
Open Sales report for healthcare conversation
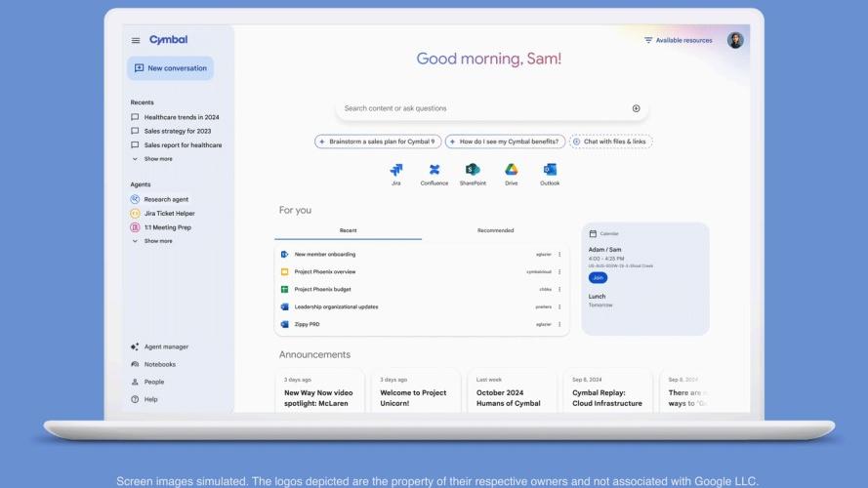click(x=176, y=145)
